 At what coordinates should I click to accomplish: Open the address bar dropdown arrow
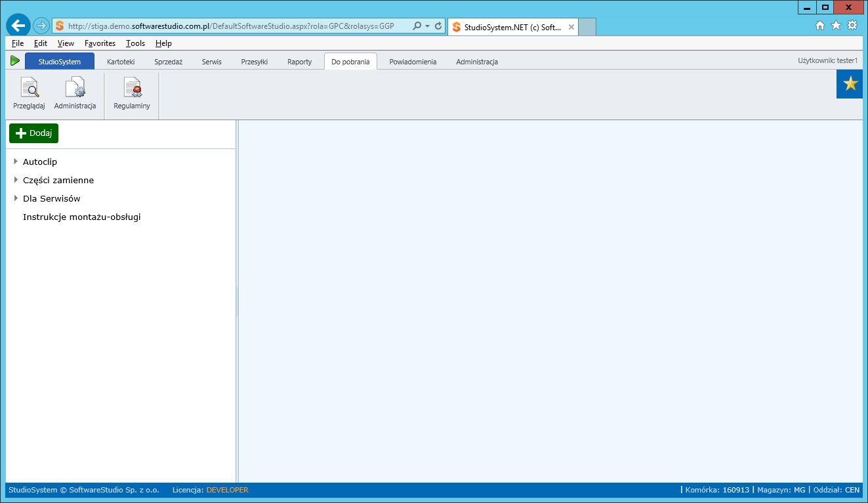(428, 26)
